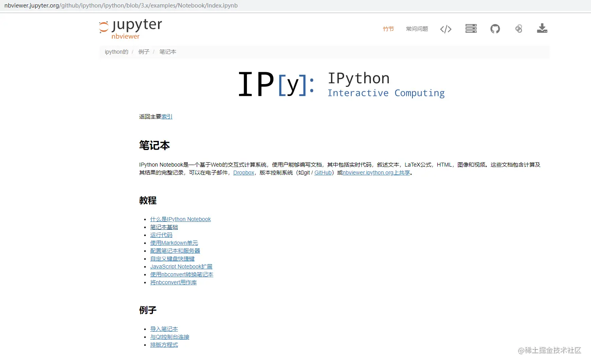
Task: Open 排版方程式 example link
Action: click(164, 345)
